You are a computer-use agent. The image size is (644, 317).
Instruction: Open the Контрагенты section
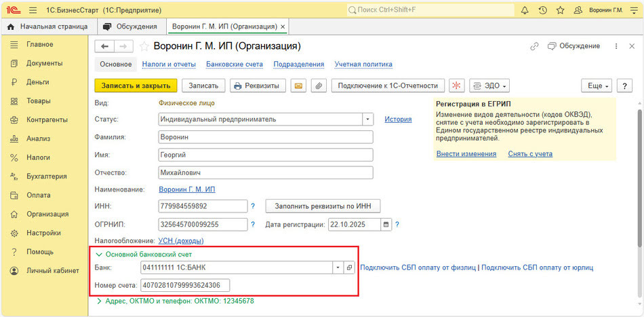(x=47, y=120)
